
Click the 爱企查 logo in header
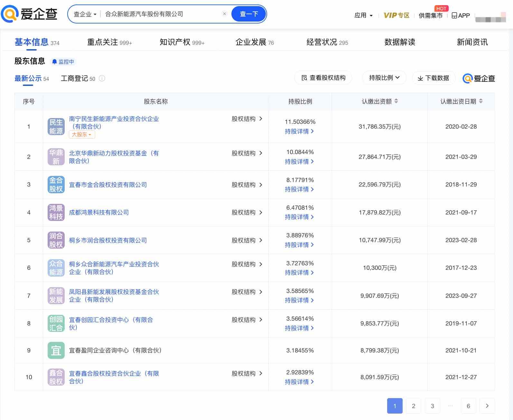29,14
